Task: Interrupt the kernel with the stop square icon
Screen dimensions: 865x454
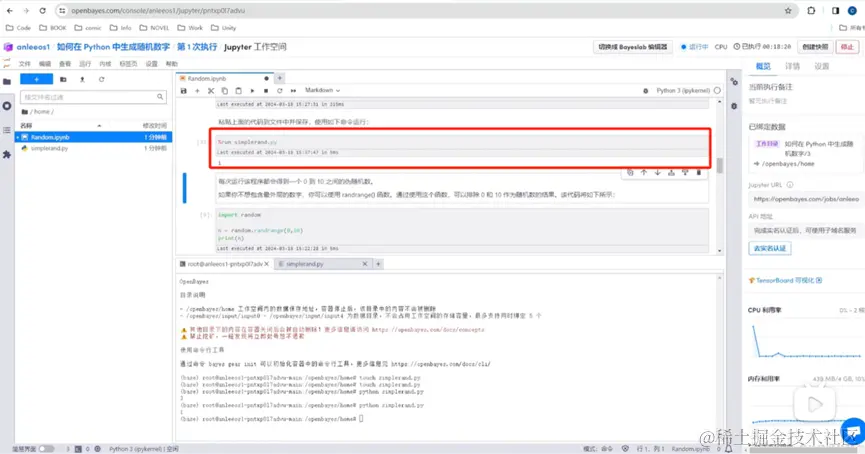Action: [266, 90]
